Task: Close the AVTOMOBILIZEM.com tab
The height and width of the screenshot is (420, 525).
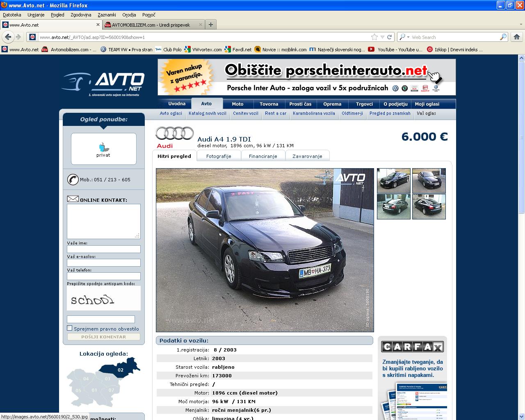Action: click(201, 25)
